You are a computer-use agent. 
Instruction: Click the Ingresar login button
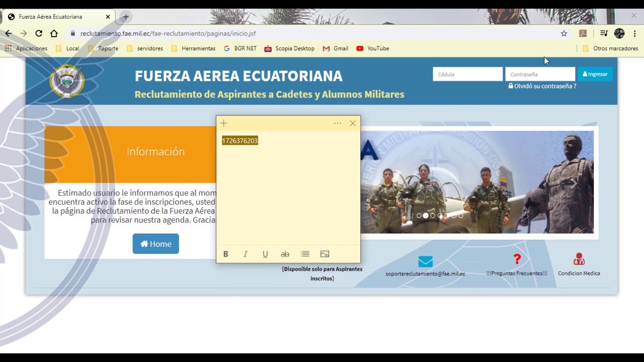(595, 74)
